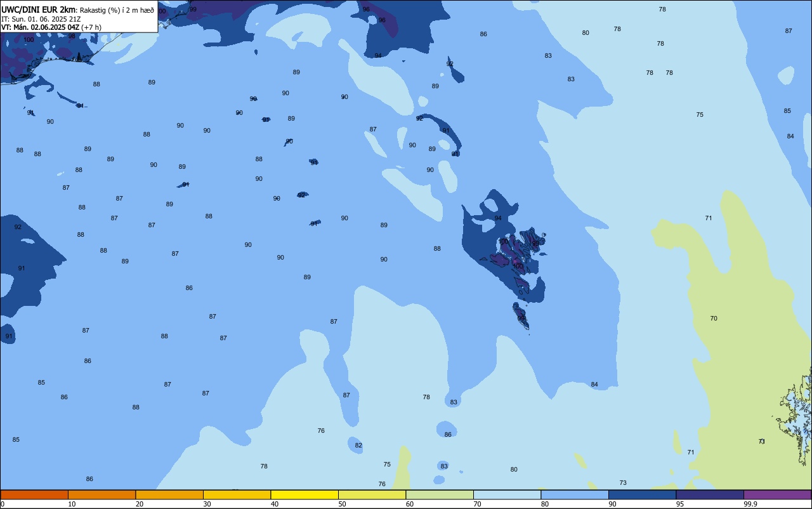Click the map humidity value 70 in the green area
Screen dimensions: 812x509
(714, 319)
